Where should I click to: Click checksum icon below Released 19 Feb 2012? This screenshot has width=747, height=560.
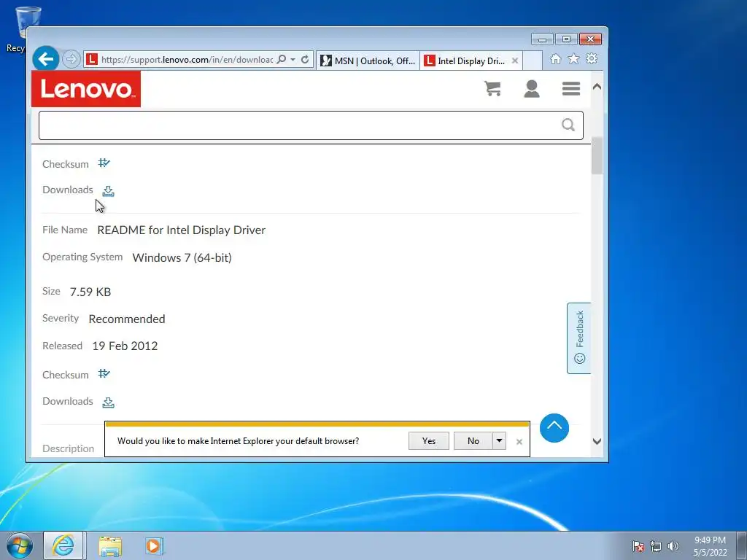pos(104,374)
